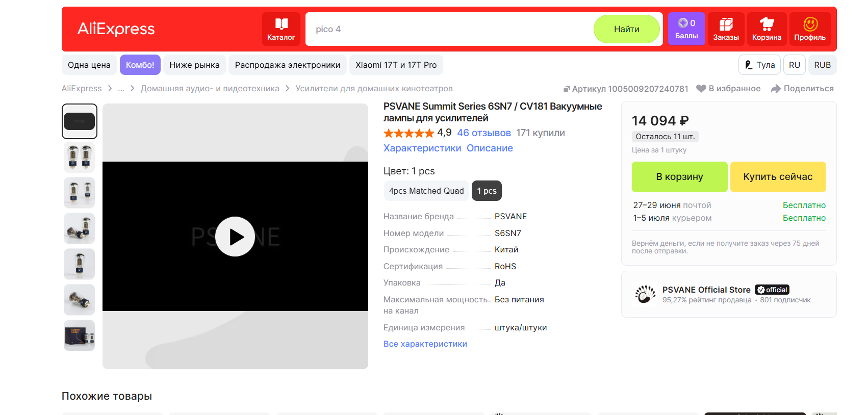Viewport: 868px width, 415px height.
Task: Click the PSVANE store logo
Action: click(x=645, y=294)
